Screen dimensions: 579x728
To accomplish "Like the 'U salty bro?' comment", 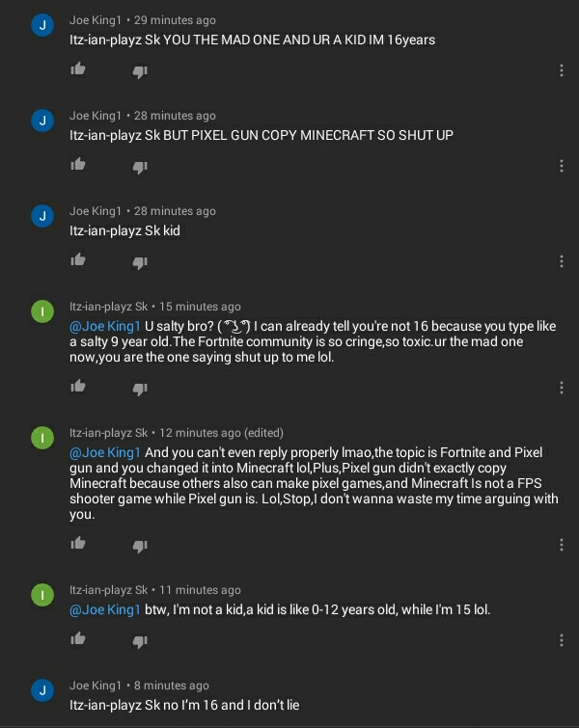I will click(78, 387).
